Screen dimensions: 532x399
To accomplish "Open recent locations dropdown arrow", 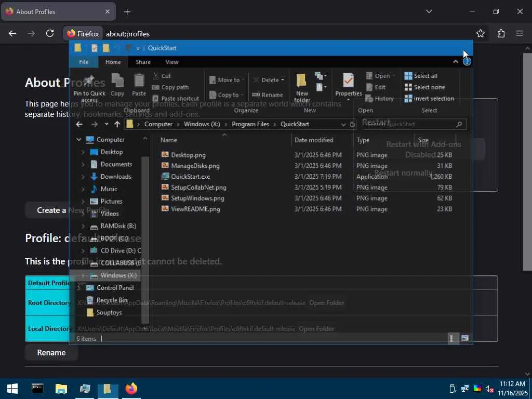I will (x=107, y=125).
